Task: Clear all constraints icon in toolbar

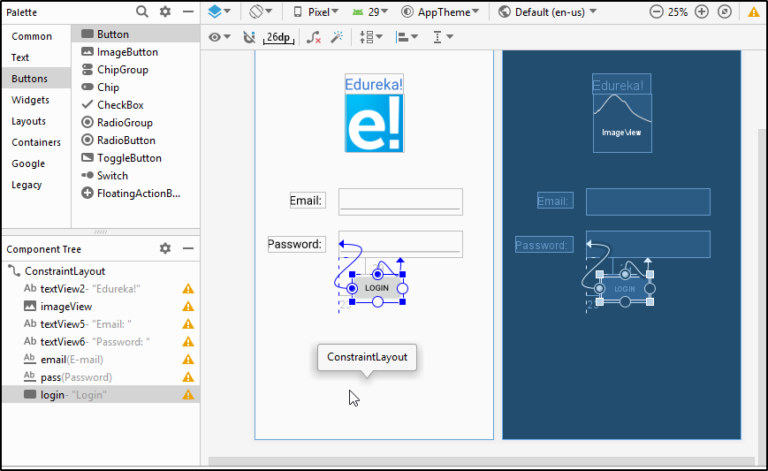Action: 313,37
